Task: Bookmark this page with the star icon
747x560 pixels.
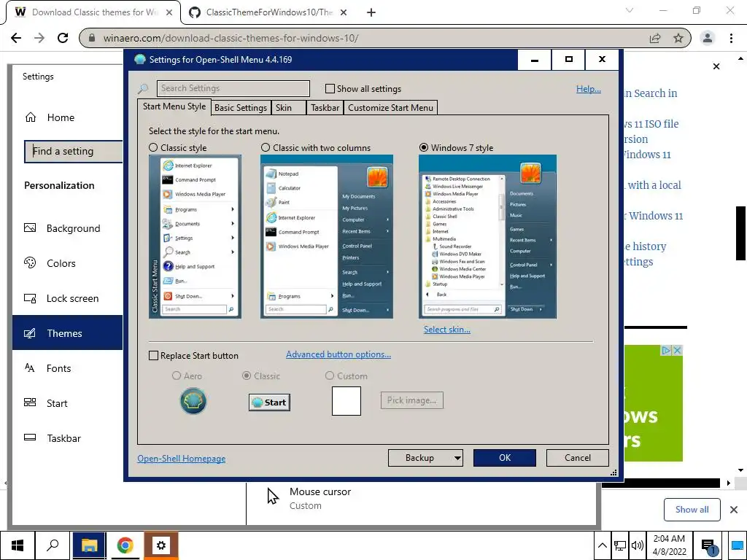Action: [678, 38]
